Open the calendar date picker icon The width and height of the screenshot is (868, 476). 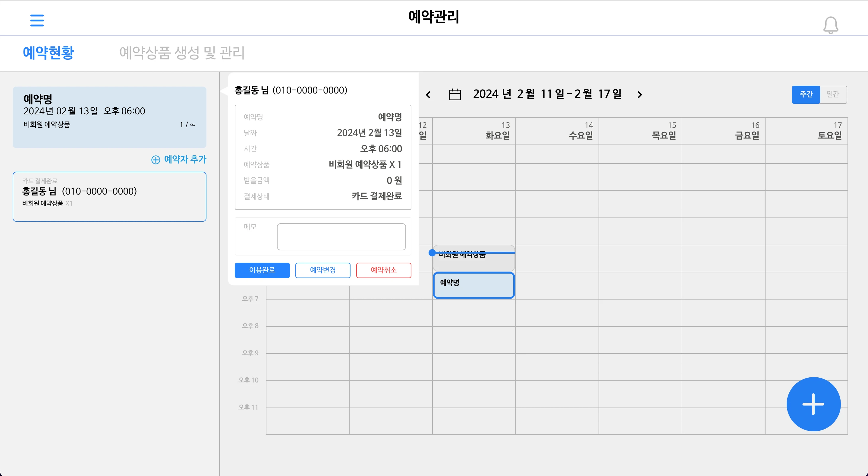tap(455, 94)
